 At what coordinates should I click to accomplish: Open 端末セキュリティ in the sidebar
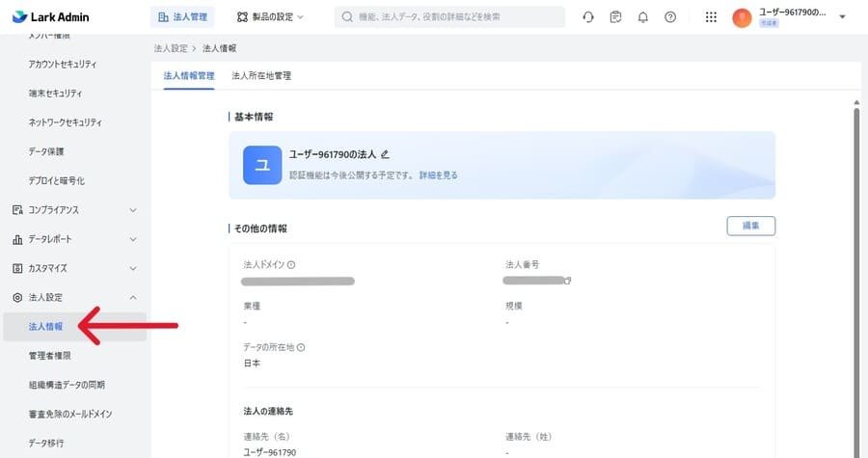pos(55,94)
